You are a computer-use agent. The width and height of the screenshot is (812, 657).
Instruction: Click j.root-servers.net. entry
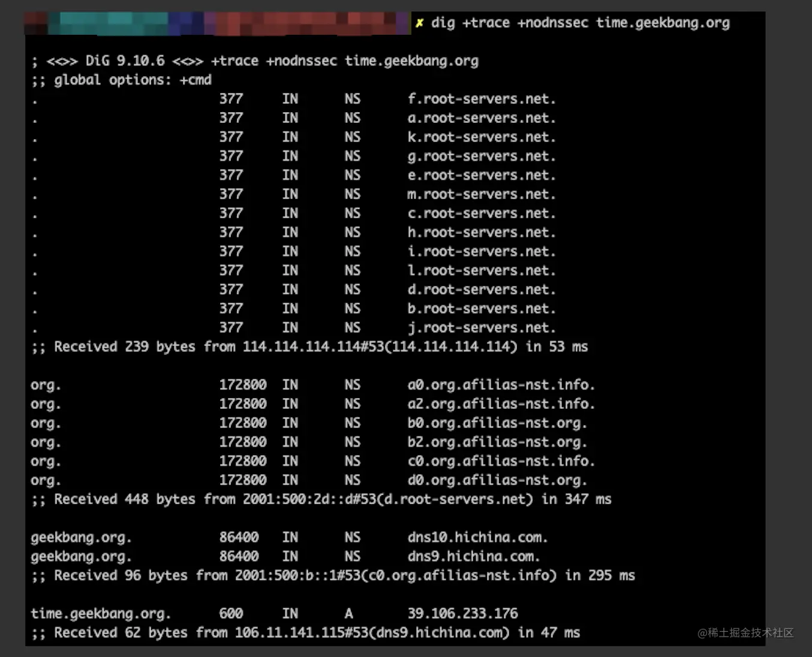tap(482, 328)
